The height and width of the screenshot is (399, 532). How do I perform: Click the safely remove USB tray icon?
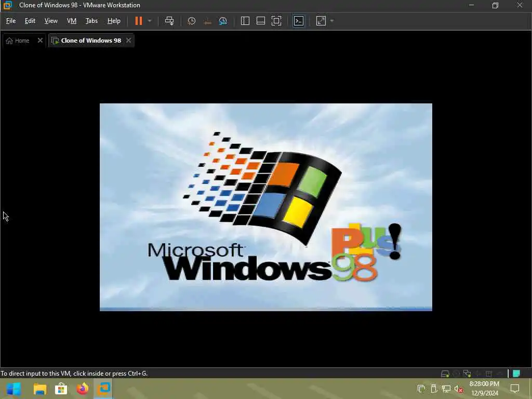pos(434,389)
